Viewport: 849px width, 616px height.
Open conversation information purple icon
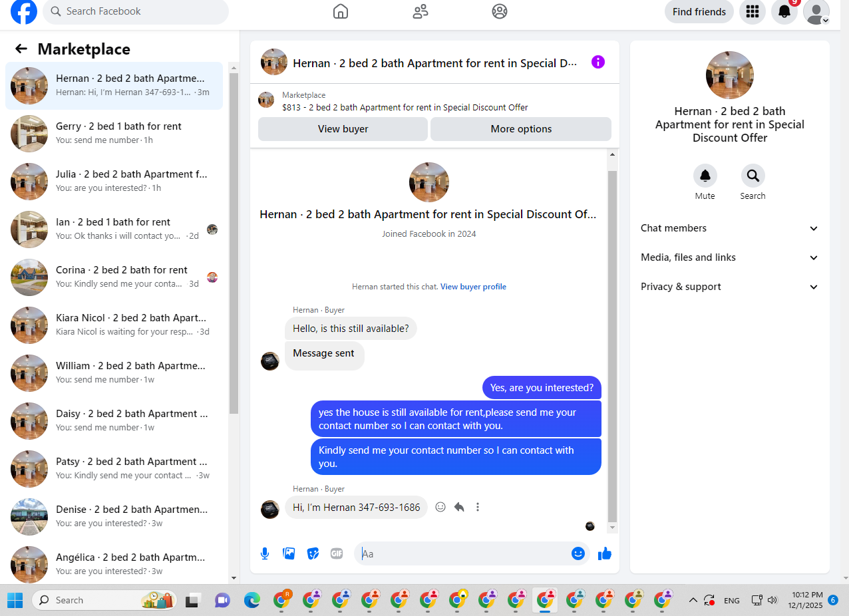pos(598,62)
